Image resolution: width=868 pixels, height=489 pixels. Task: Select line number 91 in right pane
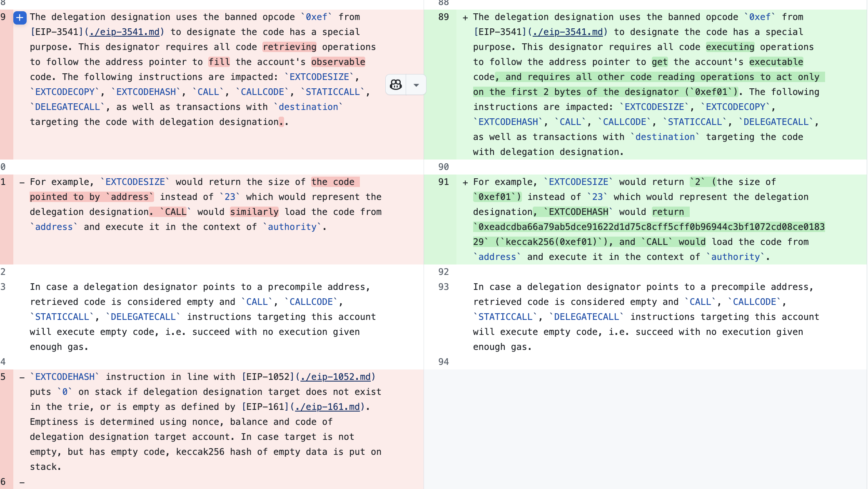pos(444,182)
